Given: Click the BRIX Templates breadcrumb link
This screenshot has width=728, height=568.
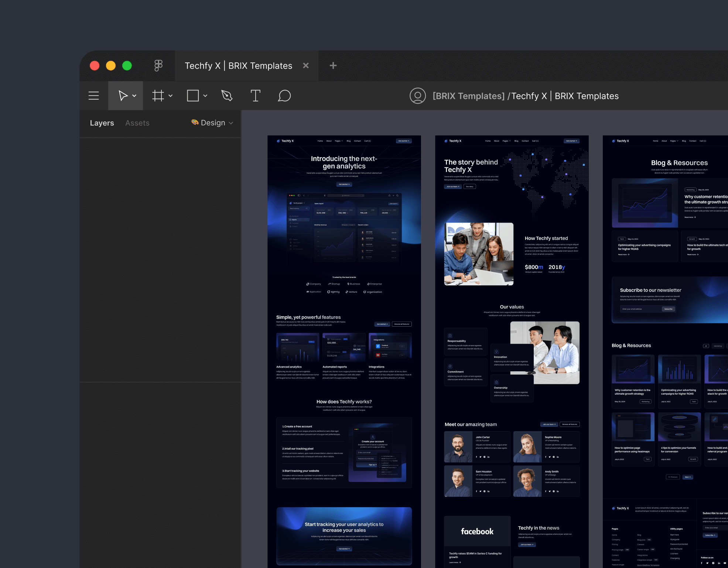Looking at the screenshot, I should tap(468, 96).
